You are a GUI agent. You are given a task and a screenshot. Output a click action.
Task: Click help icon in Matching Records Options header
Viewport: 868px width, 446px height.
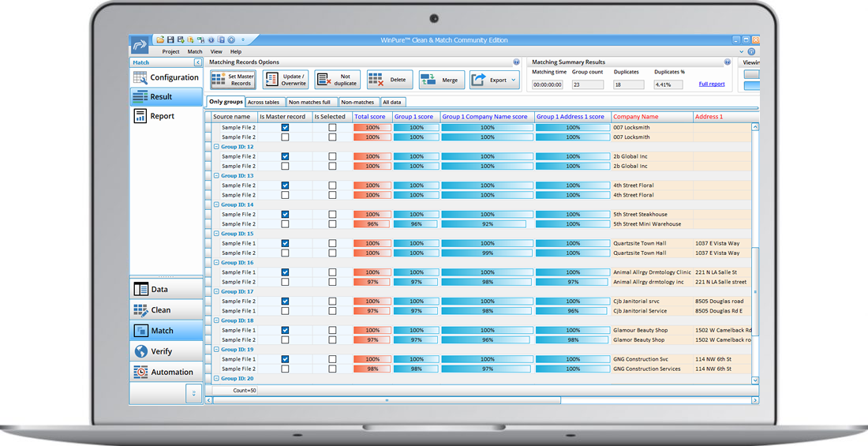click(516, 62)
